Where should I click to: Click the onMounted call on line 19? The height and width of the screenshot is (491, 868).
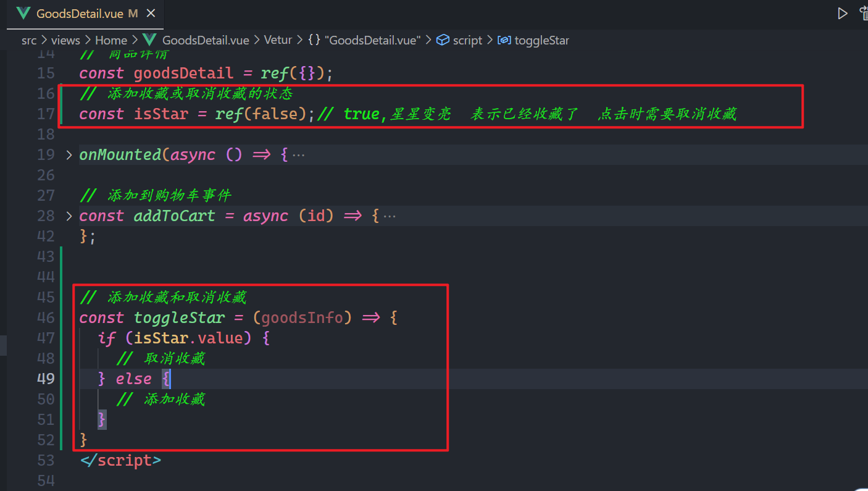[x=120, y=155]
